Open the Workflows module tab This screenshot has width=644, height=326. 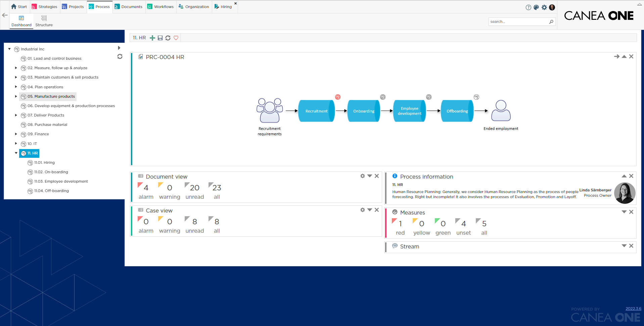point(160,6)
